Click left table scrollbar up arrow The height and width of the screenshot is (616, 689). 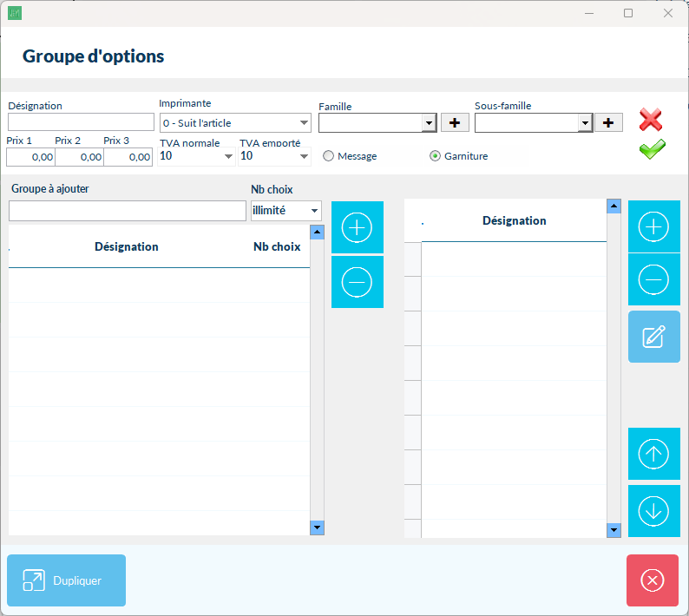click(317, 232)
